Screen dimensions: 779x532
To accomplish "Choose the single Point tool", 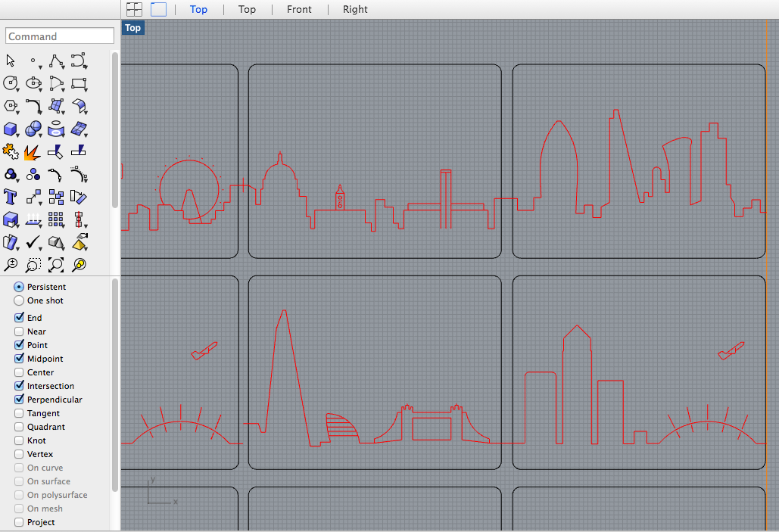I will (x=33, y=61).
